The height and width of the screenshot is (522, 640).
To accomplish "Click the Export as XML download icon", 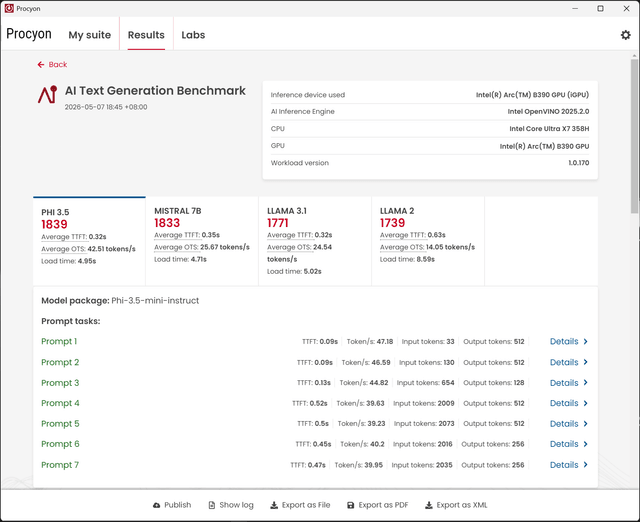I will pyautogui.click(x=429, y=505).
